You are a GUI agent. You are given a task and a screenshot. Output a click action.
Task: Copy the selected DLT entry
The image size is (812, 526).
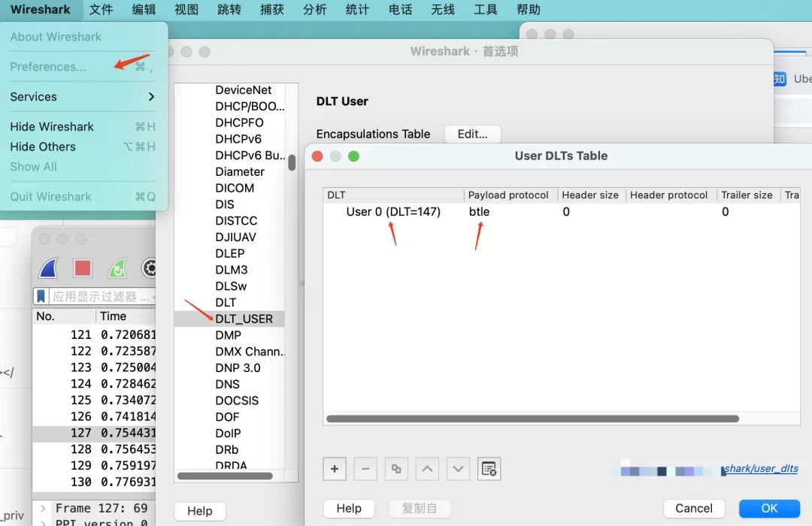click(x=396, y=469)
